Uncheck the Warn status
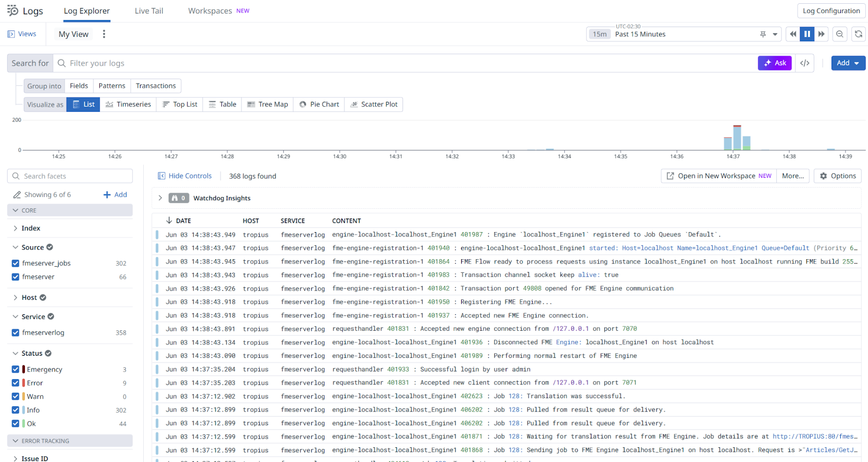Screen dimensions: 868x462 pyautogui.click(x=15, y=397)
